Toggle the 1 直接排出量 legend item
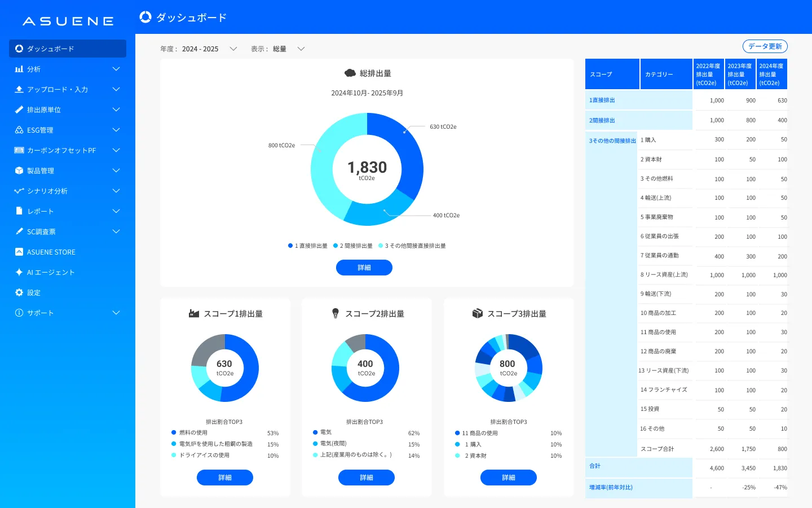The image size is (812, 508). (308, 246)
